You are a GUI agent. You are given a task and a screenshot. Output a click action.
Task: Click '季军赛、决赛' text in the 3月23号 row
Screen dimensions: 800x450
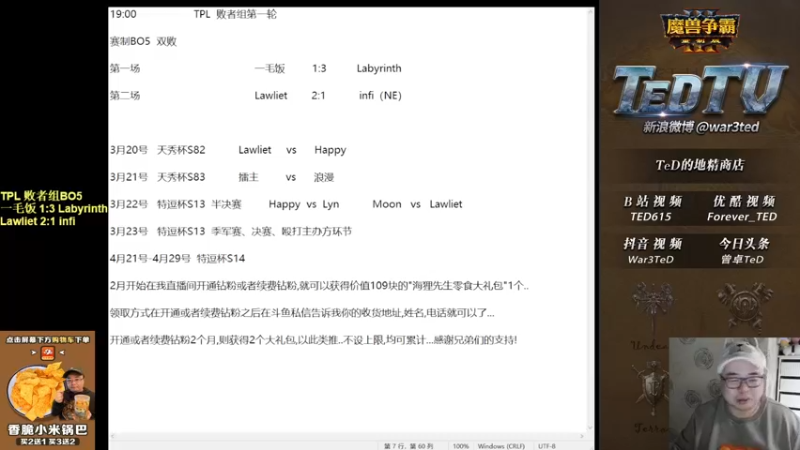pyautogui.click(x=242, y=231)
